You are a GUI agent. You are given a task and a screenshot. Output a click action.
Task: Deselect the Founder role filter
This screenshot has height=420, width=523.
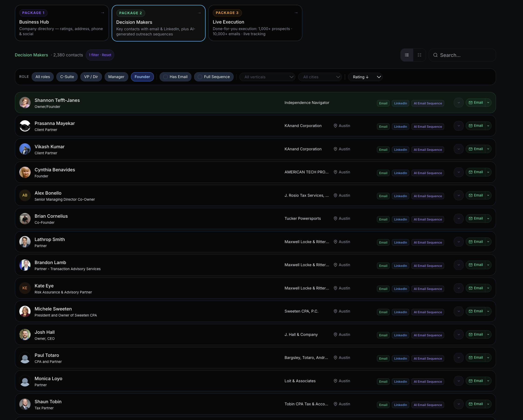pyautogui.click(x=142, y=77)
